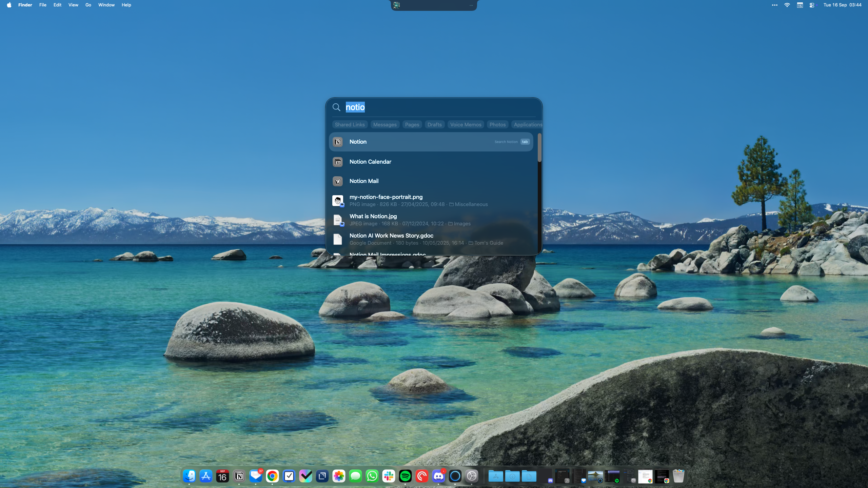Open Discord from the Dock

pos(438,476)
